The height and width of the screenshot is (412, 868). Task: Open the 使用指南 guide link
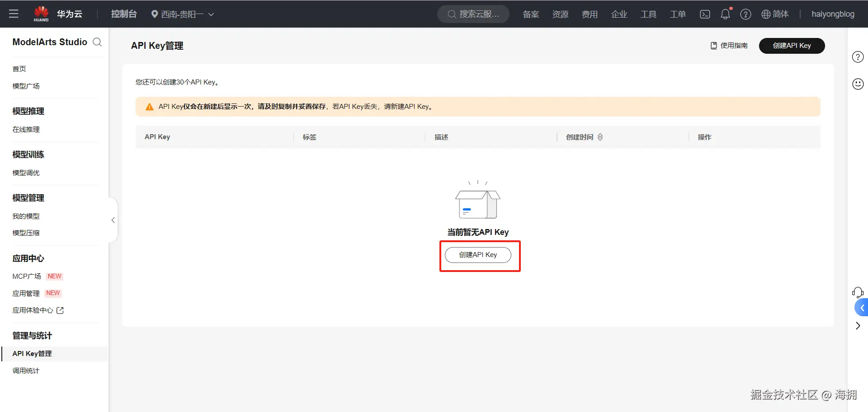coord(729,46)
